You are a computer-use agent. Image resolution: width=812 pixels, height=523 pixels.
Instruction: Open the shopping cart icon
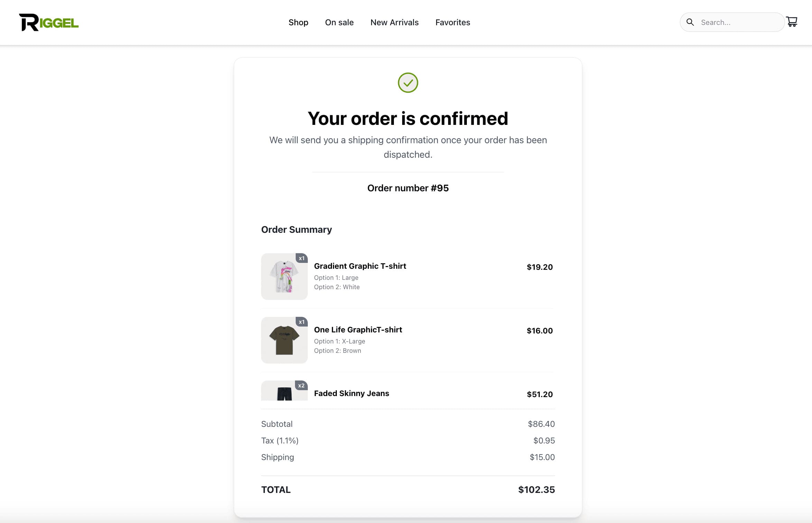tap(792, 21)
